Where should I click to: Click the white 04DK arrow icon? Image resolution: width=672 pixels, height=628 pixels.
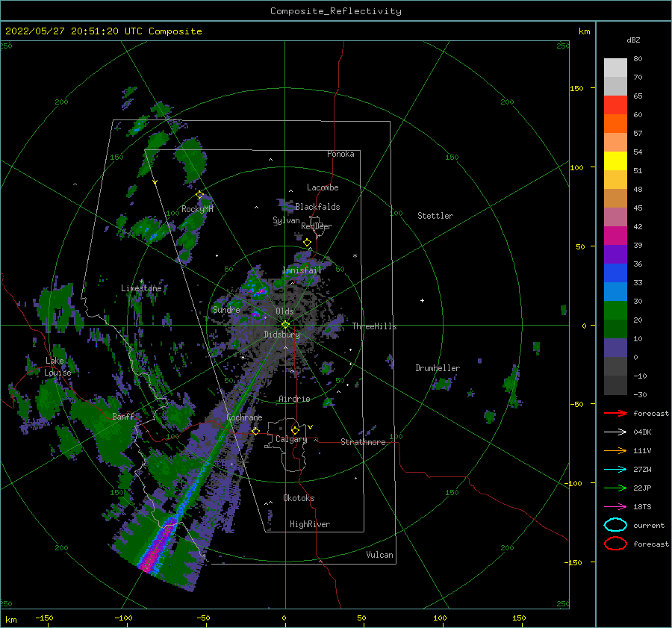pyautogui.click(x=615, y=432)
